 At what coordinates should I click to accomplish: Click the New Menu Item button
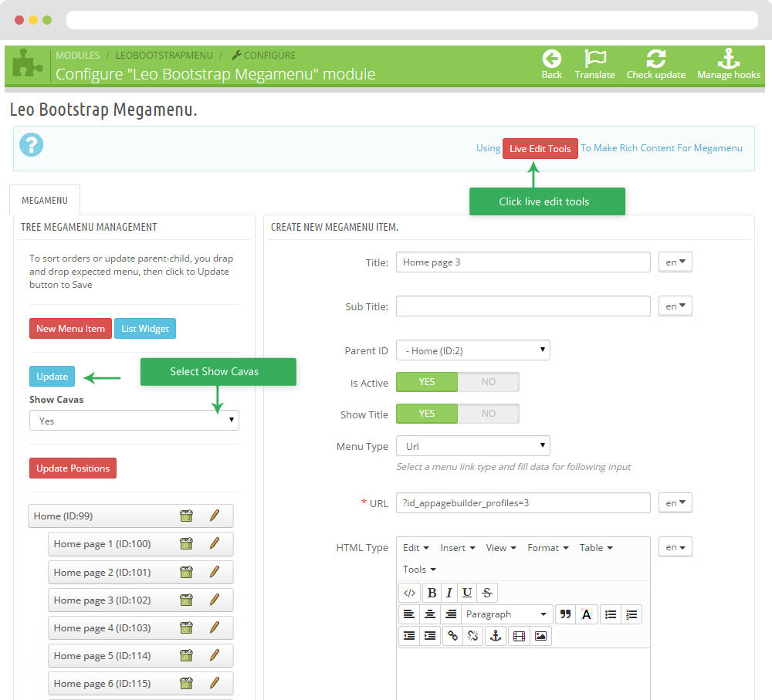coord(70,328)
